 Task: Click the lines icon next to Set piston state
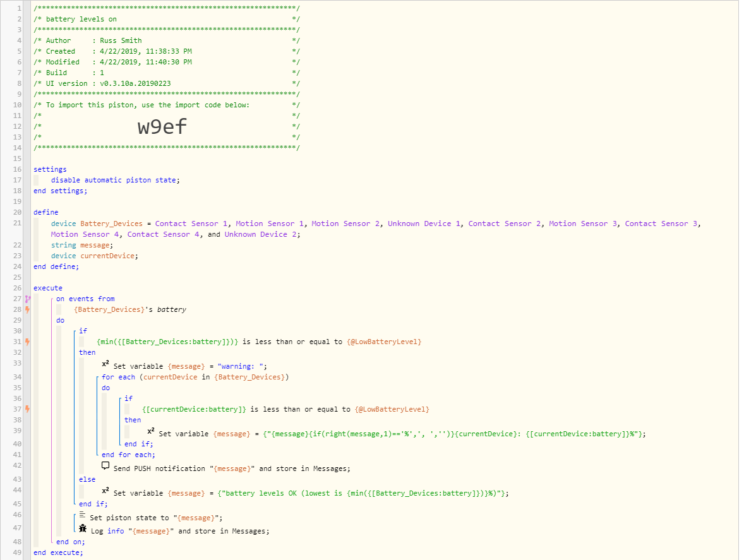pos(82,515)
